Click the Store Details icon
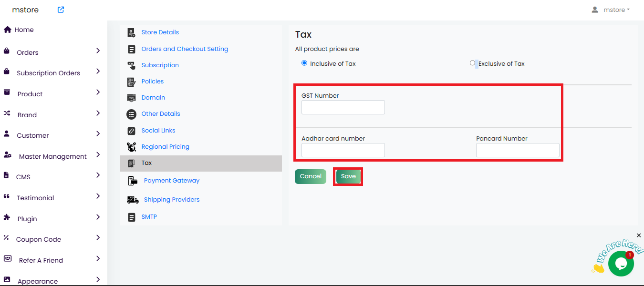644x286 pixels. [x=131, y=32]
